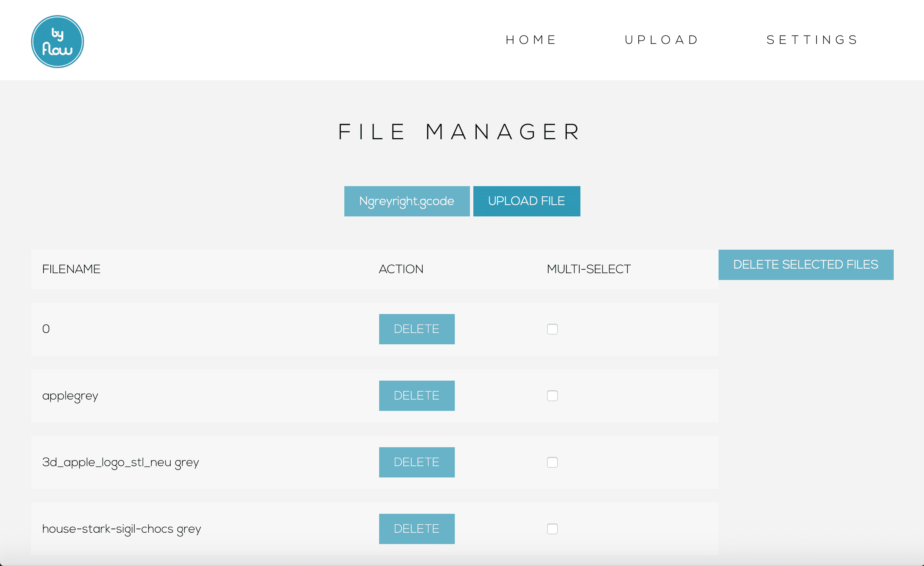Select the 3d_apple_logo_stl_neu grey checkbox

pyautogui.click(x=552, y=462)
